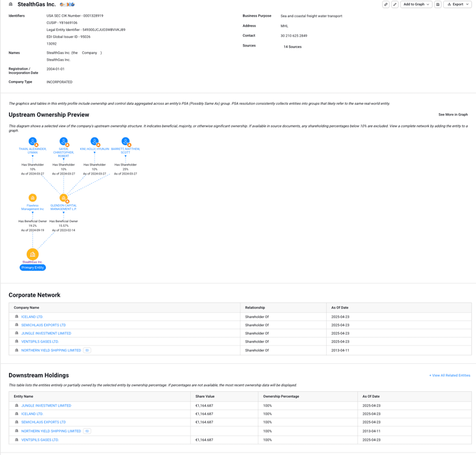The height and width of the screenshot is (455, 476).
Task: Click the Flawless Management Inc node icon
Action: click(33, 198)
